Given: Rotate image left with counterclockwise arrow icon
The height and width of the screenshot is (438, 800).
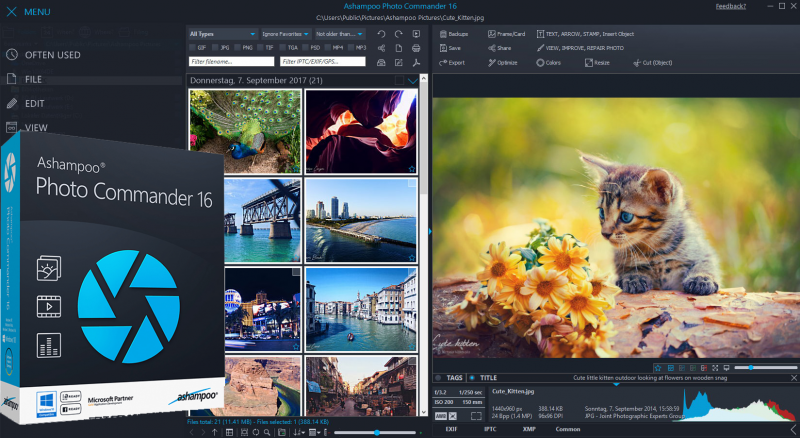Looking at the screenshot, I should pyautogui.click(x=381, y=34).
